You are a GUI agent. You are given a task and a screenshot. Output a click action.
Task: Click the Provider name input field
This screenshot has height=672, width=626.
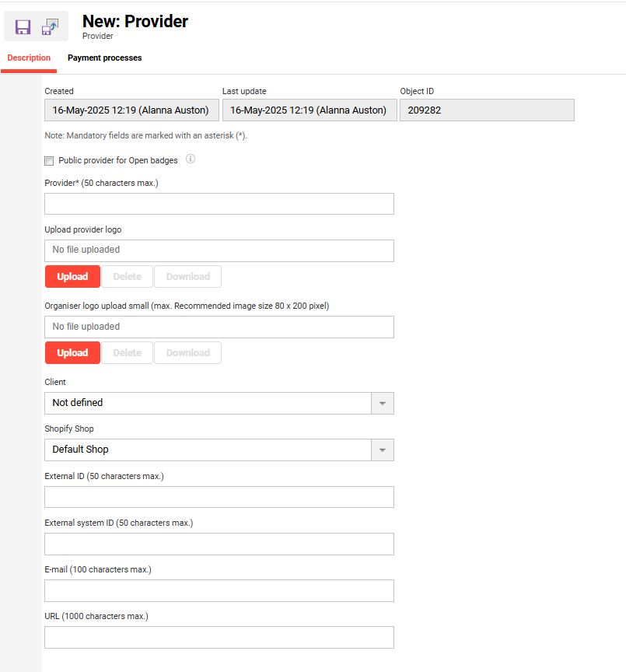tap(219, 204)
